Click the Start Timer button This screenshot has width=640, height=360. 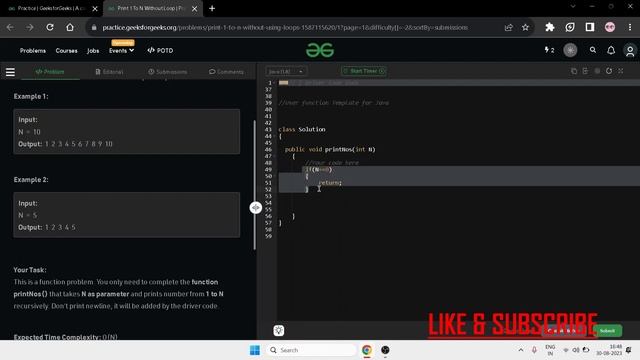click(x=364, y=71)
